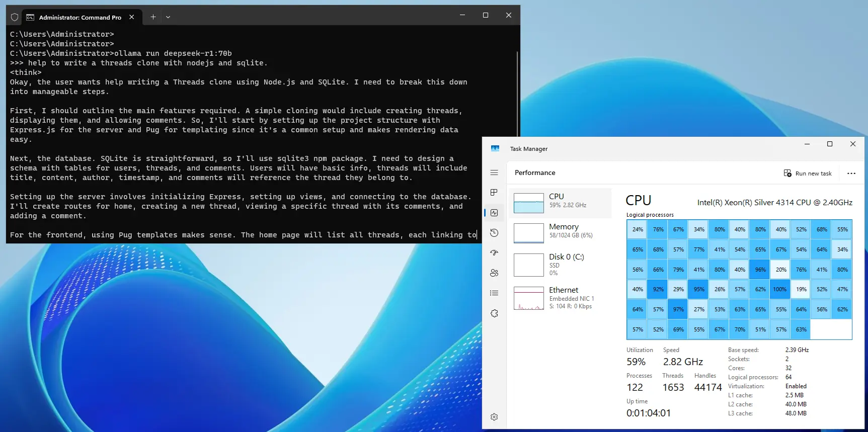
Task: Open the Users page icon
Action: click(494, 273)
